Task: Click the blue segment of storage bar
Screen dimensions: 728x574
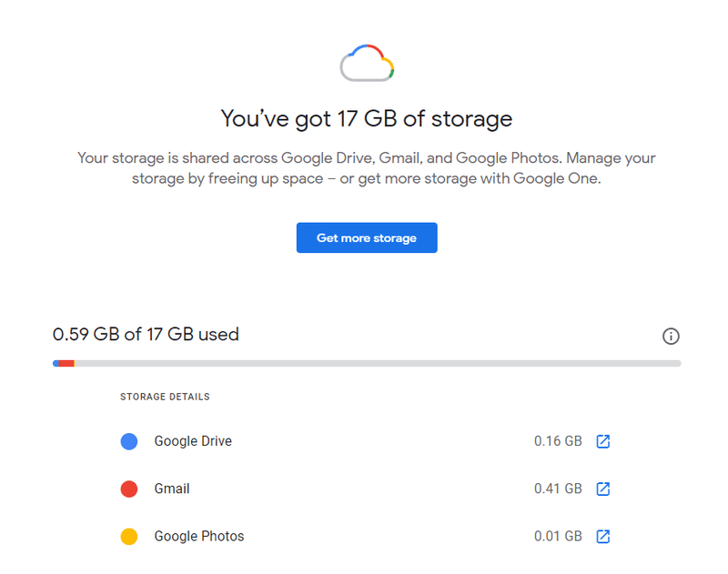Action: pos(56,363)
